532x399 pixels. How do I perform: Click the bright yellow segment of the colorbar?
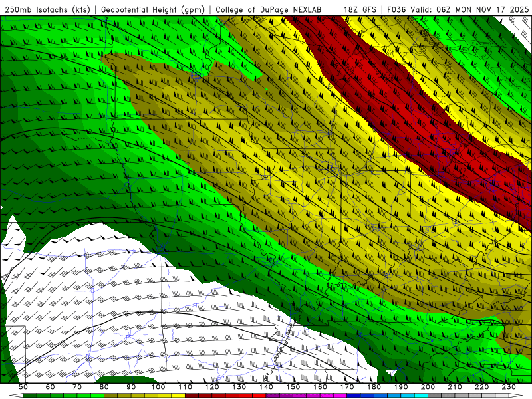click(178, 395)
